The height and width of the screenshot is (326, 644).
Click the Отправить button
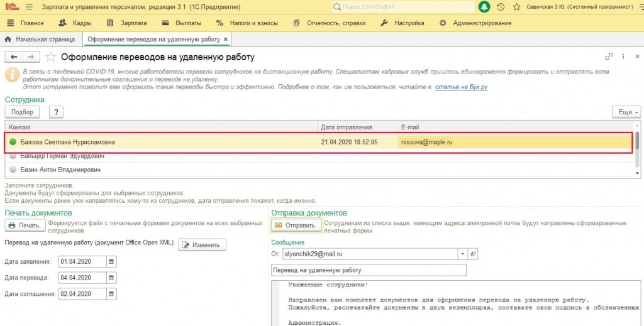click(x=297, y=225)
